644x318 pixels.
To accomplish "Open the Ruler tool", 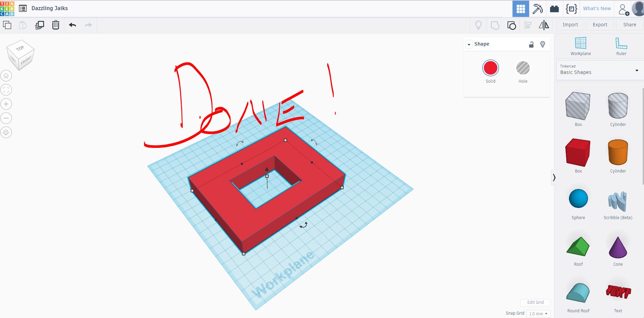I will click(x=621, y=46).
